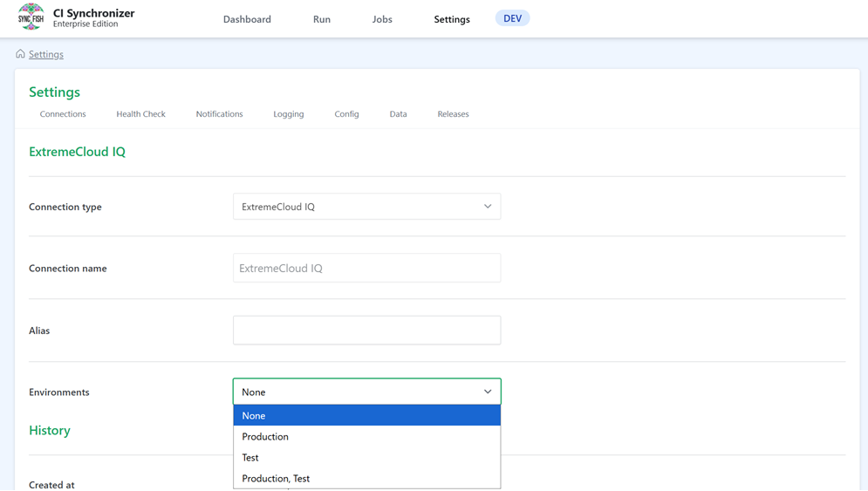Screen dimensions: 868x491
Task: Click the Sync Fish logo icon
Action: (31, 17)
